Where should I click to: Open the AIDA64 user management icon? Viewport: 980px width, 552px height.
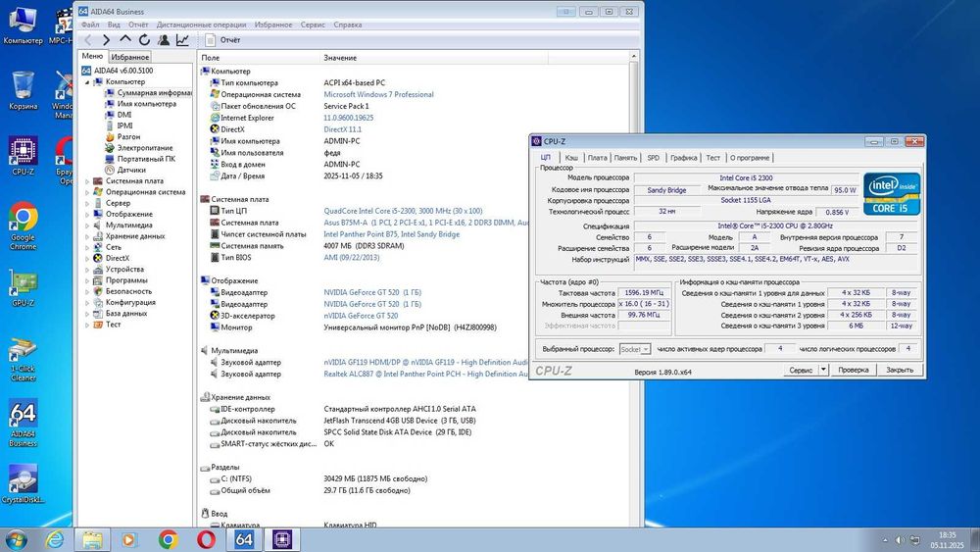164,40
